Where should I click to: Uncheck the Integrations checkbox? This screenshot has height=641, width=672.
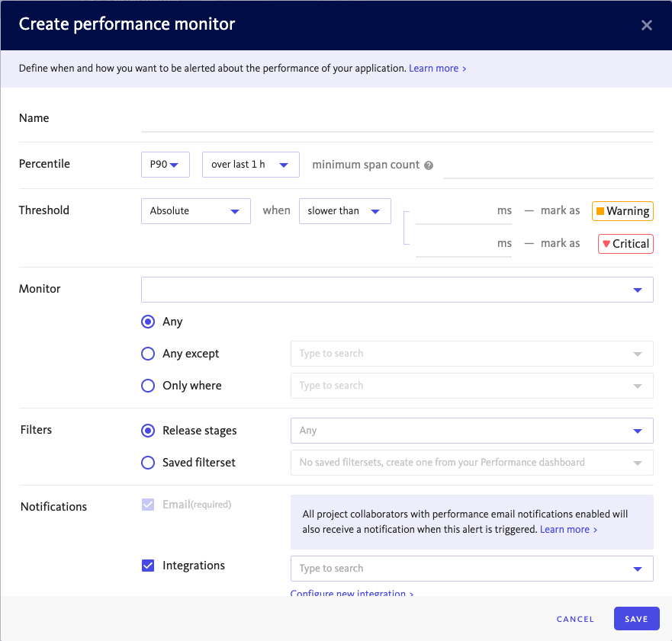tap(149, 566)
